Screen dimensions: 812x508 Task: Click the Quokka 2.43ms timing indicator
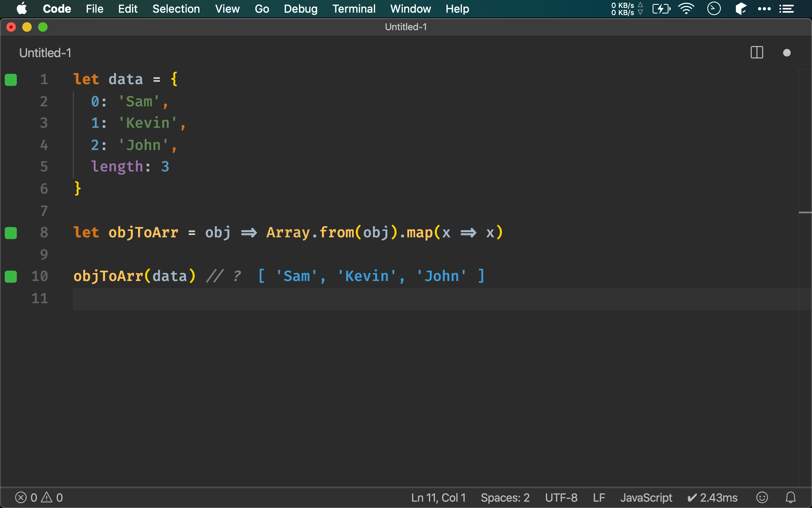point(712,497)
